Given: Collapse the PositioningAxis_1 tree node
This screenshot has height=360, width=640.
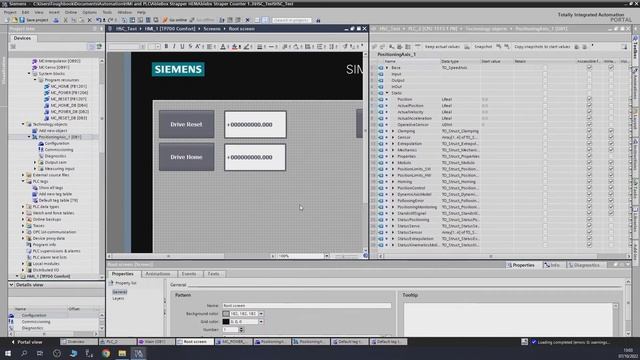Looking at the screenshot, I should pyautogui.click(x=29, y=137).
